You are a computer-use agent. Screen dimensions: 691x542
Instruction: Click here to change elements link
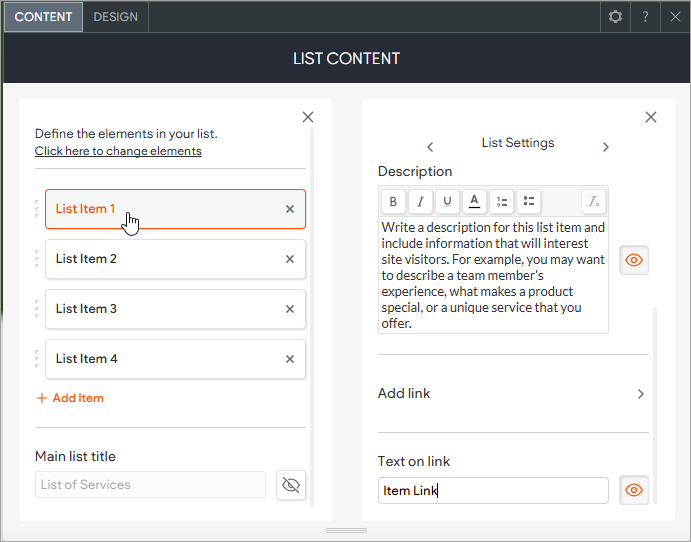pyautogui.click(x=118, y=151)
